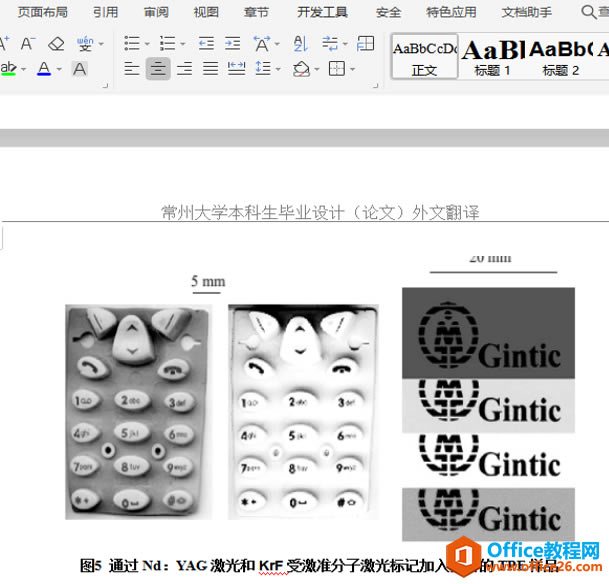This screenshot has height=584, width=609.
Task: Expand the bullet list style dropdown
Action: coord(147,44)
